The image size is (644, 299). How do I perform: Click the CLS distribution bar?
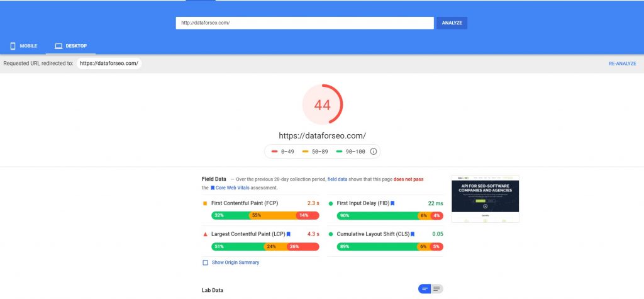pos(390,247)
